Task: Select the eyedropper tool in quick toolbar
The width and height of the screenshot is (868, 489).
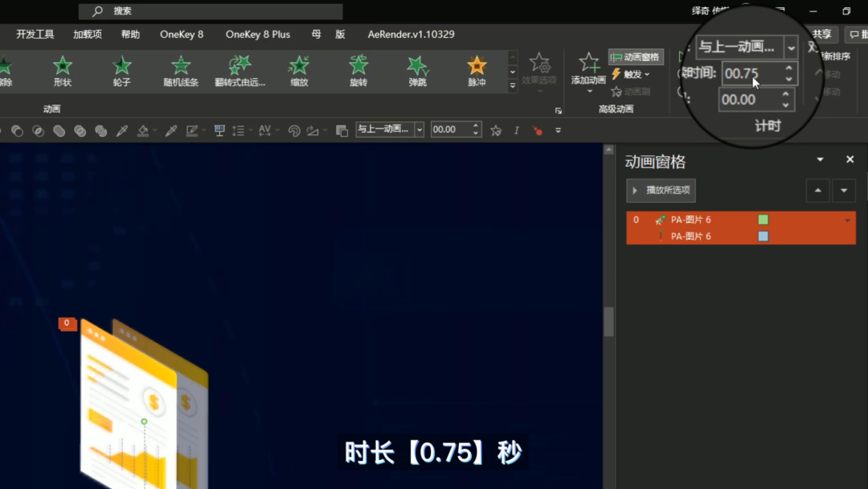Action: (x=122, y=131)
